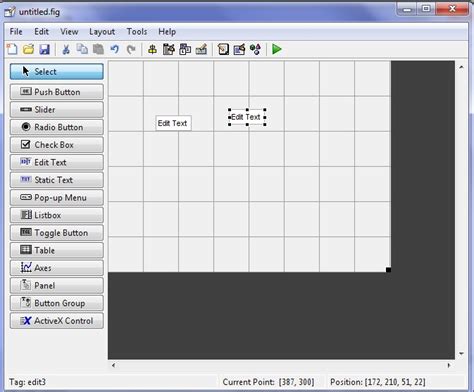
Task: Save the figure with the floppy disk icon
Action: coord(44,49)
